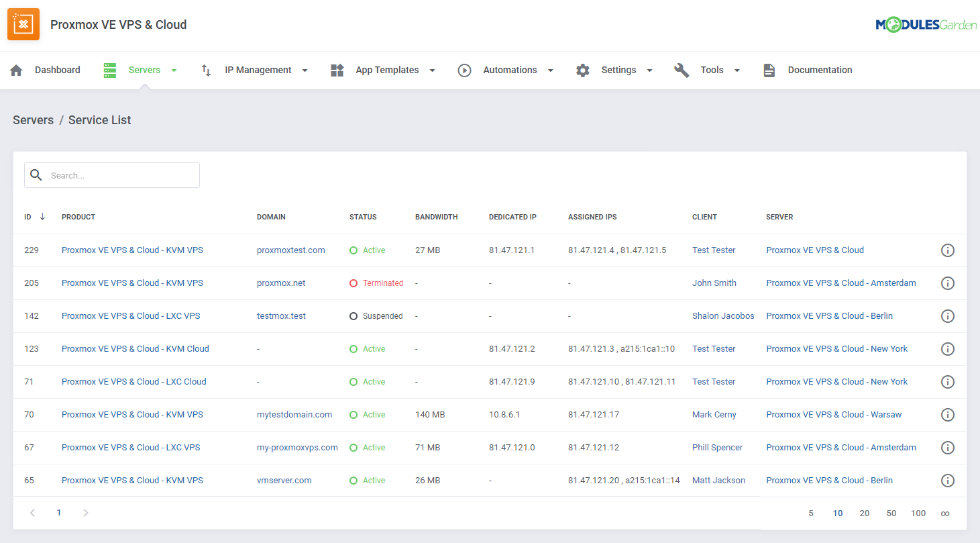Click the Settings gear icon
Screen dimensions: 980x543
pos(583,70)
